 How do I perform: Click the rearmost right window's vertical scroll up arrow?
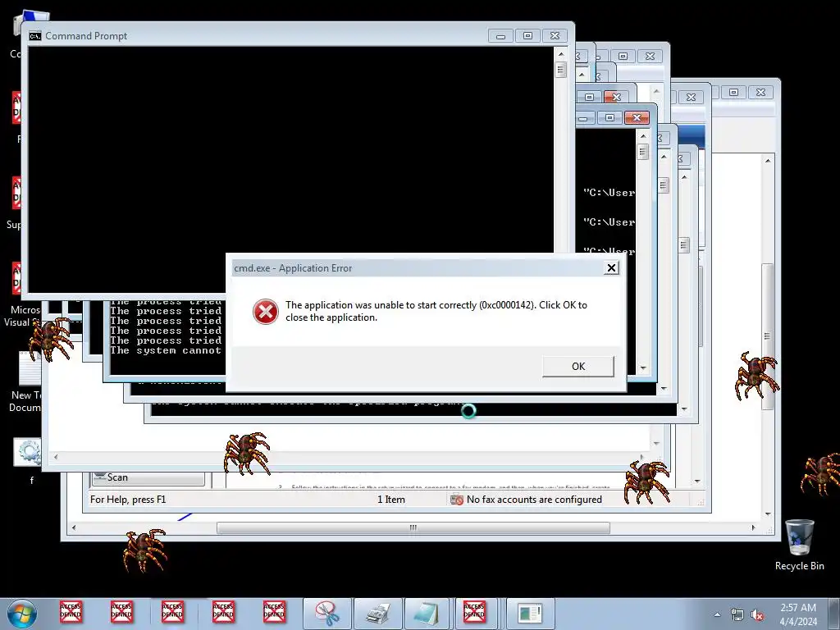pyautogui.click(x=768, y=161)
